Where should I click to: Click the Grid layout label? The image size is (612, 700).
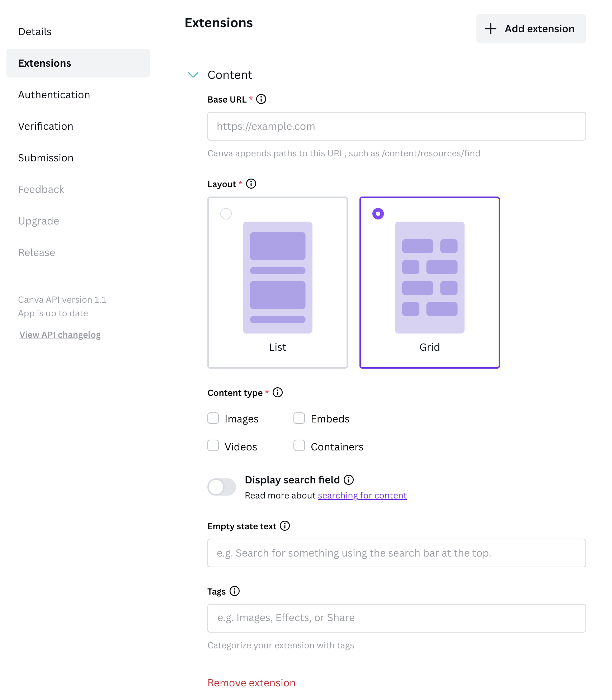[430, 347]
